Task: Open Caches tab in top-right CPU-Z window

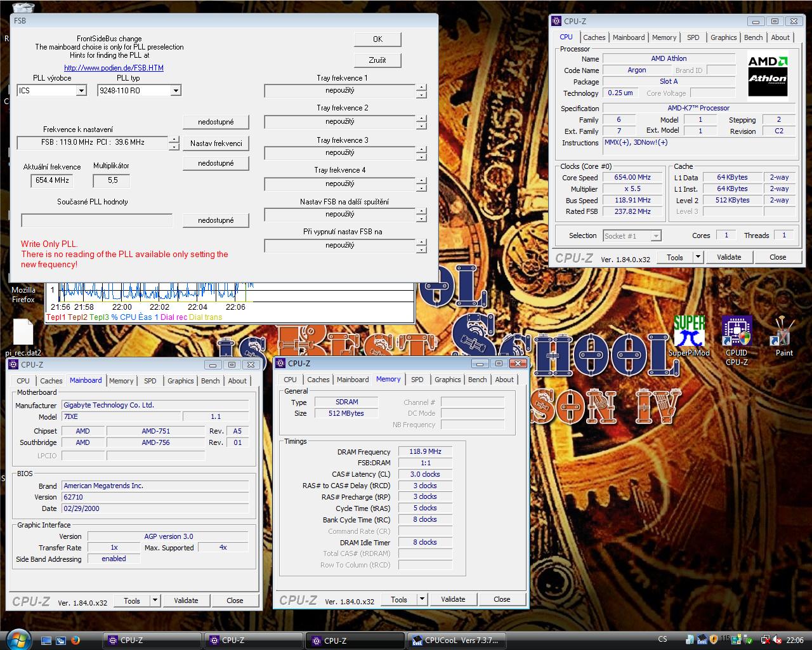Action: click(594, 37)
